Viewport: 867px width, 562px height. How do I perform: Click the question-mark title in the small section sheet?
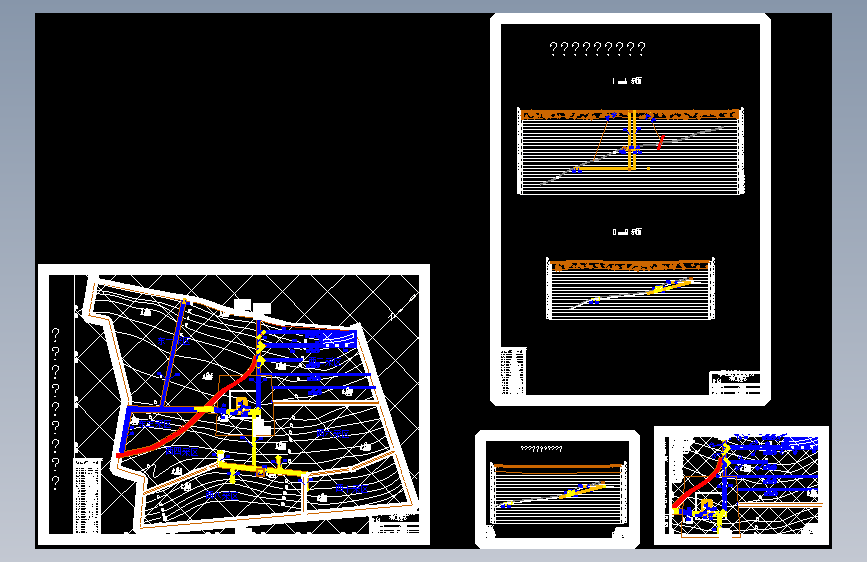[541, 449]
